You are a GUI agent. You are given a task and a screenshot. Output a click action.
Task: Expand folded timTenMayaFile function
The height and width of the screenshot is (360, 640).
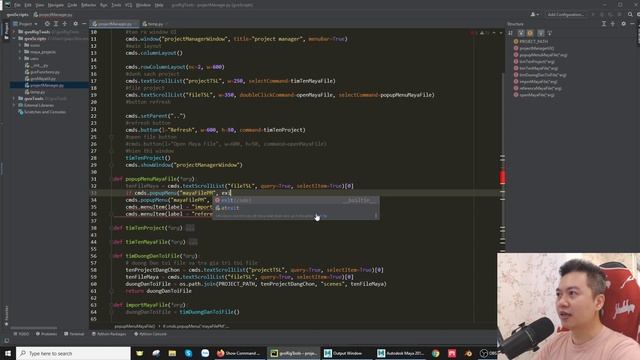click(193, 242)
